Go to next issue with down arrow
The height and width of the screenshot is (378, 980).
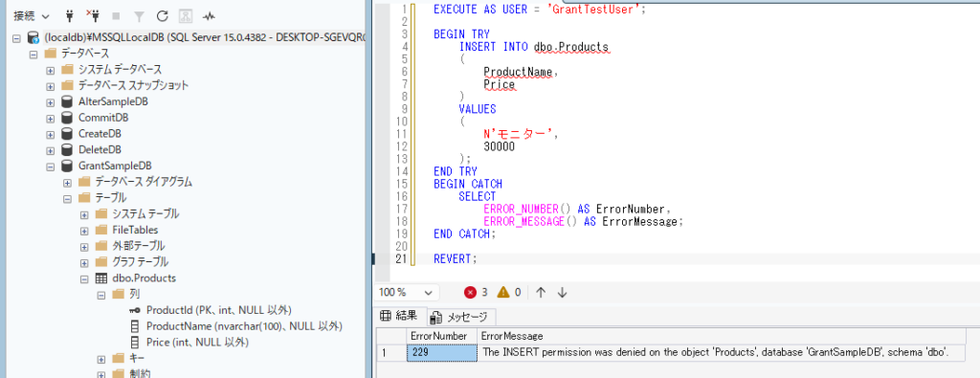[562, 293]
